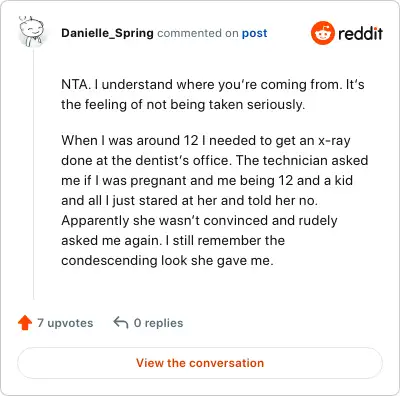Select the "0 replies" count label
The image size is (400, 396).
coord(158,323)
